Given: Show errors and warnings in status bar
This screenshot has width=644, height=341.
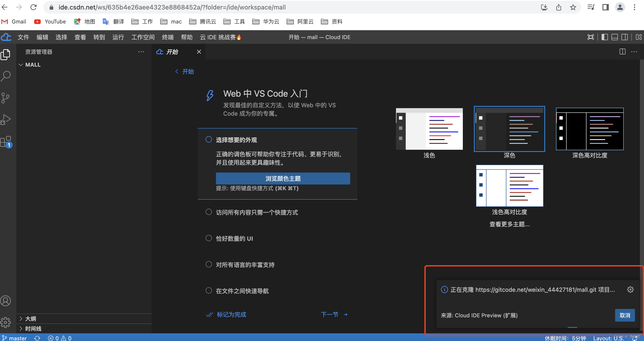Looking at the screenshot, I should tap(60, 338).
